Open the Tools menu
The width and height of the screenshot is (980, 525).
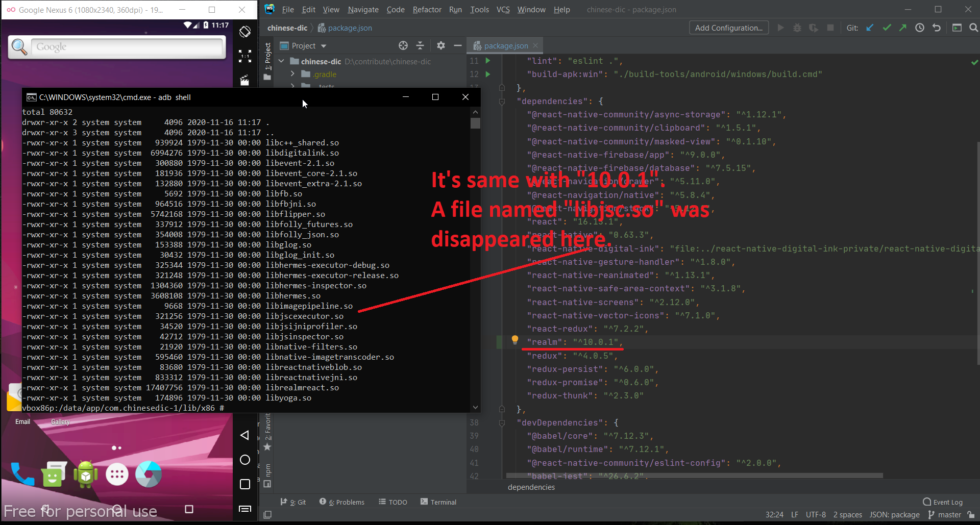[x=479, y=10]
